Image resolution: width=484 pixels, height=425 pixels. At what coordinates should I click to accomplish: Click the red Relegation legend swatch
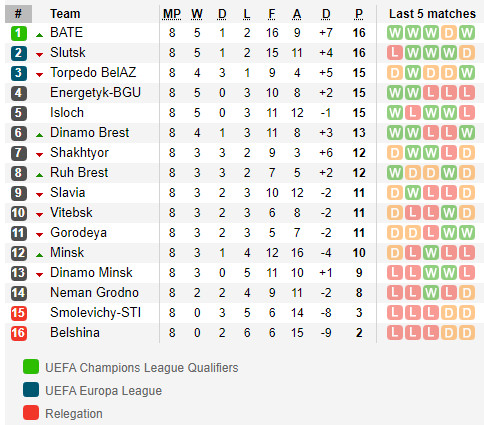point(31,413)
